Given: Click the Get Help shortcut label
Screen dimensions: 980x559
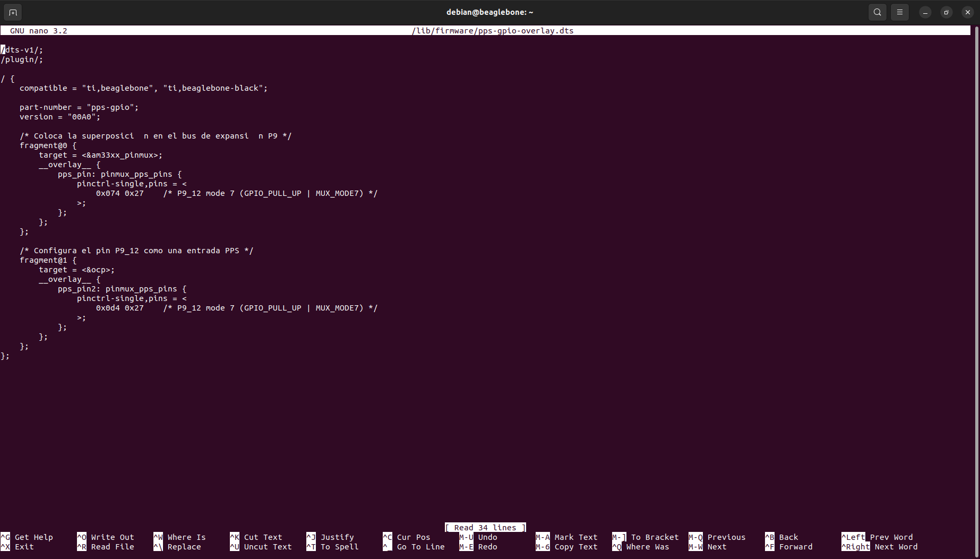Looking at the screenshot, I should [34, 537].
